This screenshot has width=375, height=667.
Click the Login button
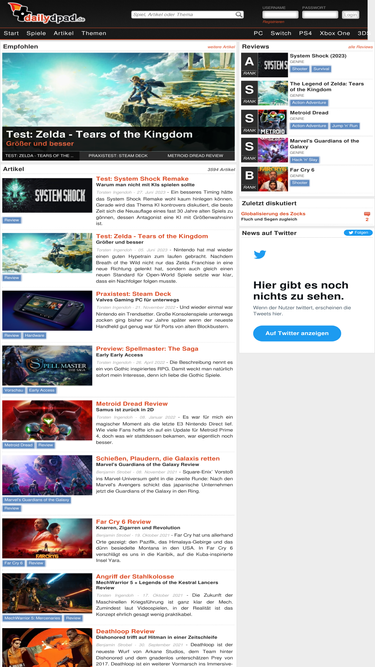point(351,15)
